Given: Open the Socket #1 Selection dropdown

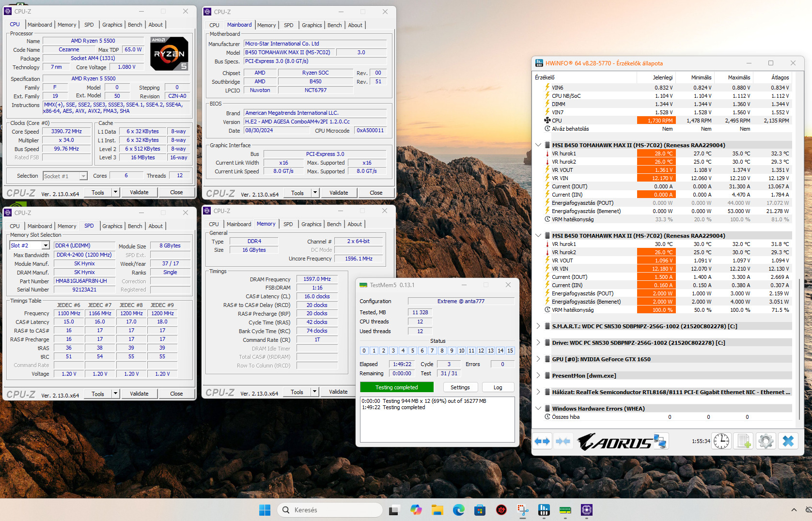Looking at the screenshot, I should (x=83, y=176).
